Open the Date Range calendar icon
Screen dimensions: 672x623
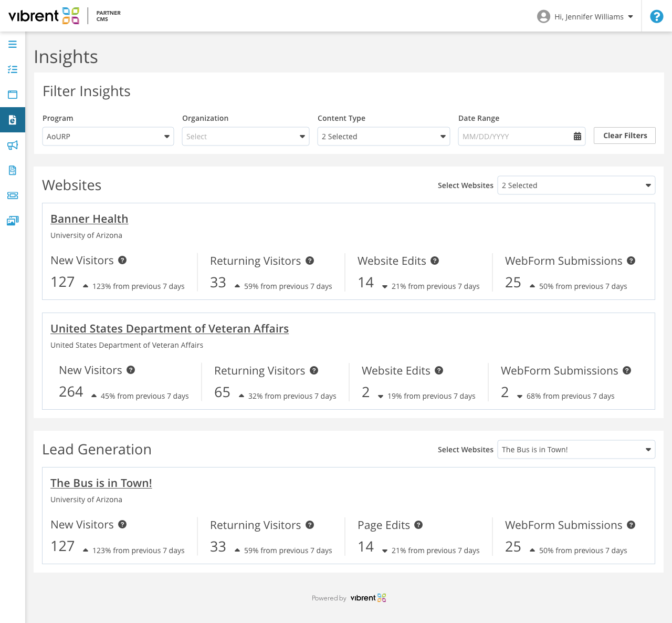pyautogui.click(x=577, y=137)
